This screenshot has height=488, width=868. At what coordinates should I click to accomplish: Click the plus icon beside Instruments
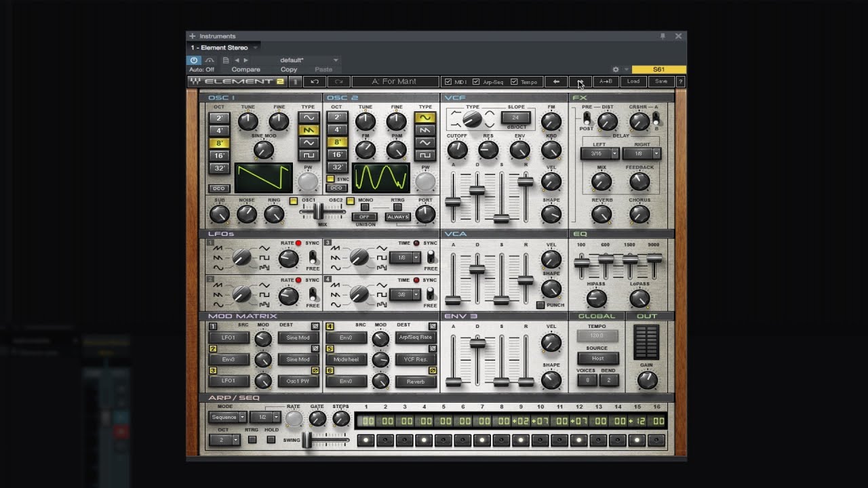(x=193, y=36)
